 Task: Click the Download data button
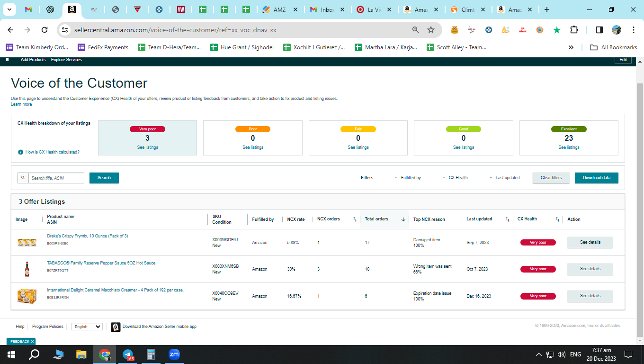597,178
